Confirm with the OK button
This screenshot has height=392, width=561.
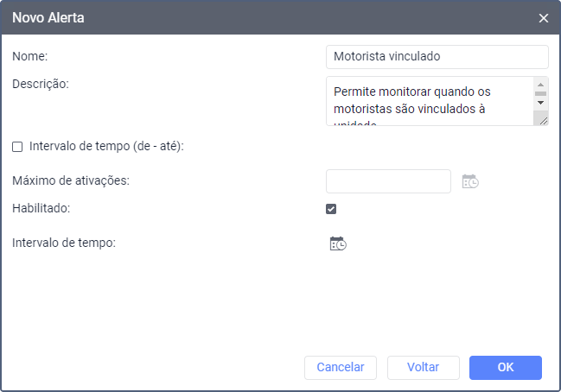click(x=506, y=367)
